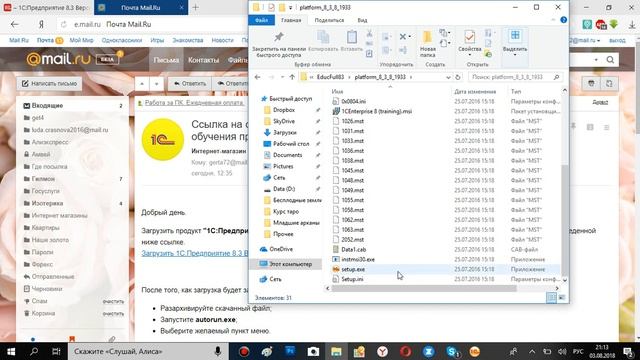Pin to Quick access in Explorer ribbon
The image size is (640, 360).
[279, 44]
